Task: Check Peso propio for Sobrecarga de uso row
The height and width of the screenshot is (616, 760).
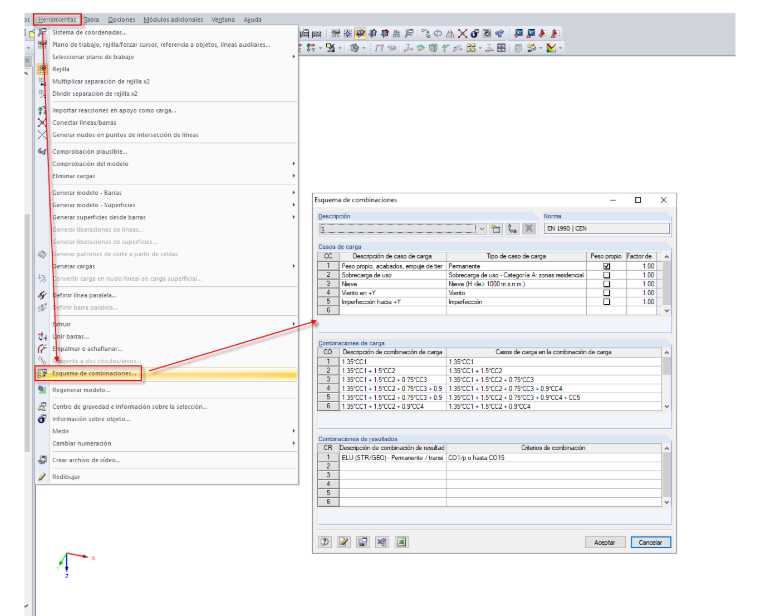Action: [606, 275]
